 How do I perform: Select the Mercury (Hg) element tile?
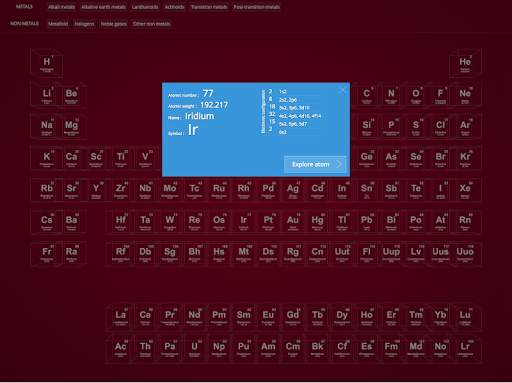point(318,221)
